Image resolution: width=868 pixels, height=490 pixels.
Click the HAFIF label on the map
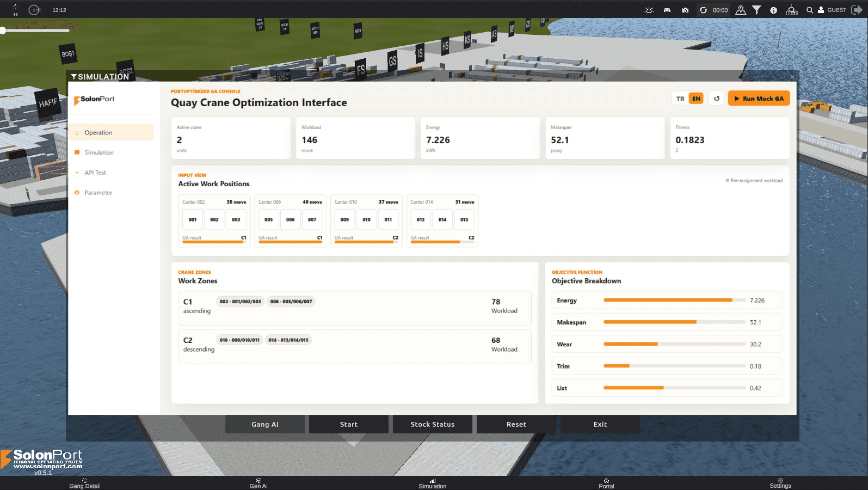(48, 102)
